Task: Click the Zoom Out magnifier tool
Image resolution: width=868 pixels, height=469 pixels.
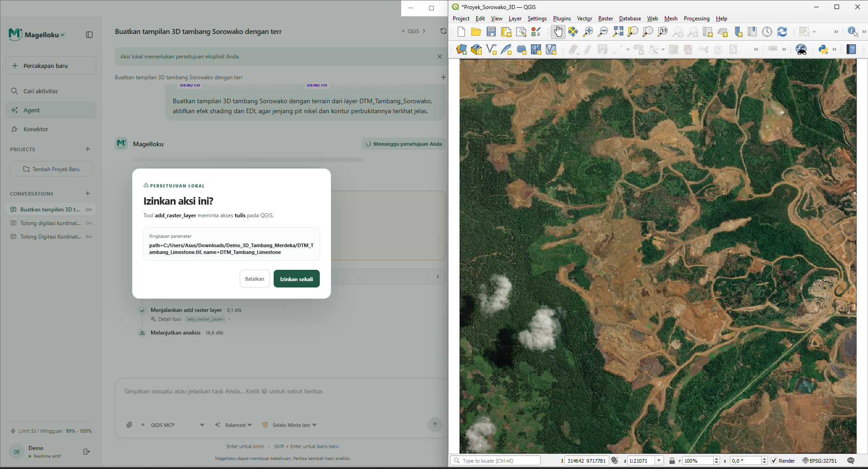Action: (x=603, y=32)
